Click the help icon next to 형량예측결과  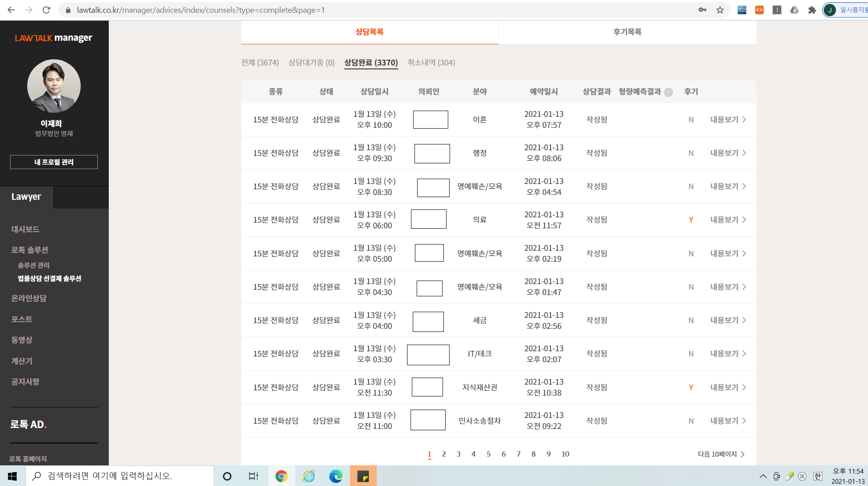tap(668, 92)
